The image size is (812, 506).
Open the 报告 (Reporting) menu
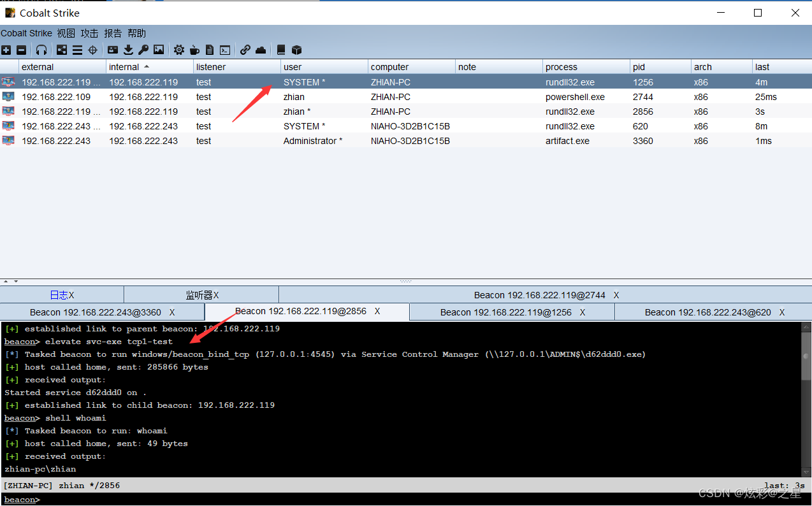(x=113, y=33)
